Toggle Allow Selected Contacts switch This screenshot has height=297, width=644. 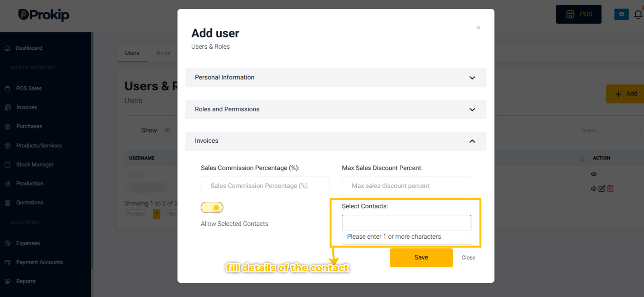click(x=212, y=208)
